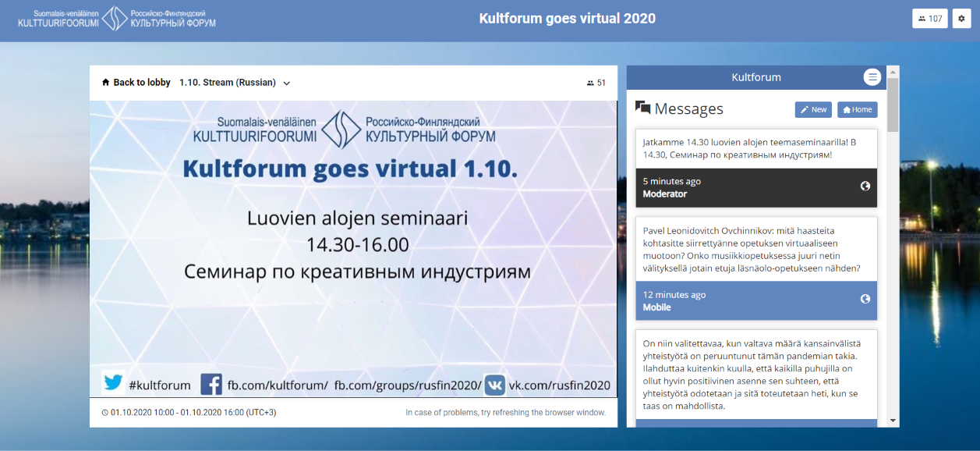Click the Kultforum logo in the header

tap(117, 19)
